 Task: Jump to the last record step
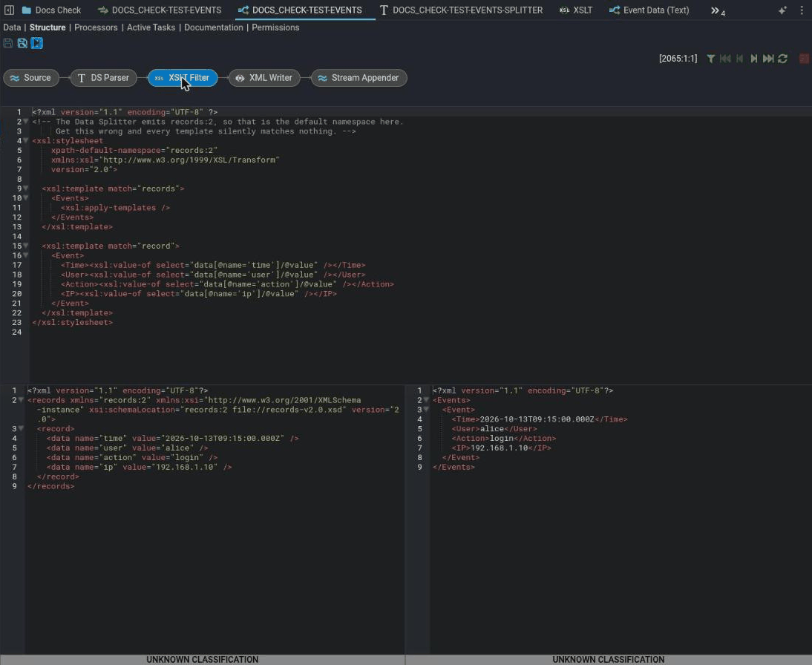click(x=768, y=59)
